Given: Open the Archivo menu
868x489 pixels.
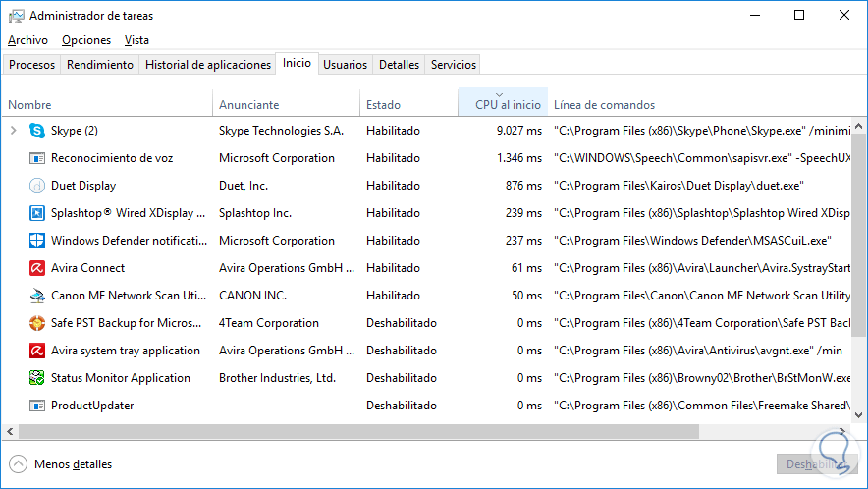Looking at the screenshot, I should (x=27, y=40).
